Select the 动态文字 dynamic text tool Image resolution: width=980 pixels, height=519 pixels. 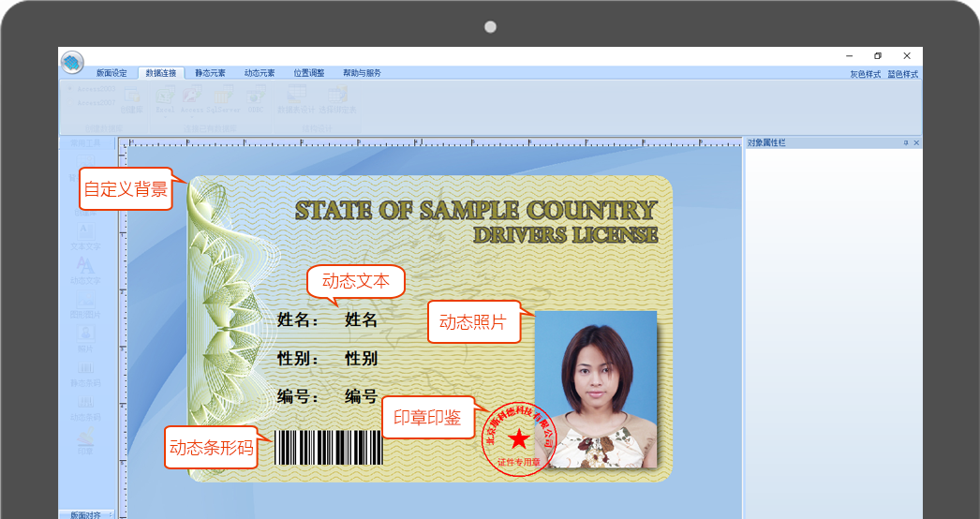[x=85, y=270]
